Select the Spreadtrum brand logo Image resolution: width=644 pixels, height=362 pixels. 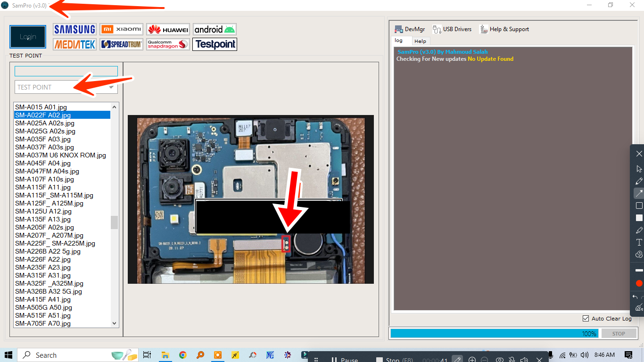tap(121, 44)
